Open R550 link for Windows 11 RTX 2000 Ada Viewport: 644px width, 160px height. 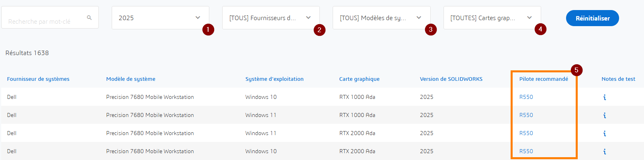(x=526, y=133)
